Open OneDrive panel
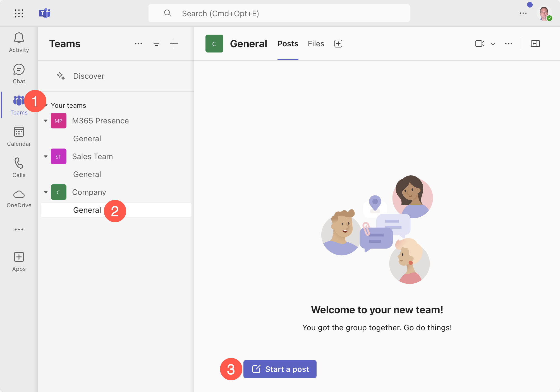Viewport: 560px width, 392px height. tap(19, 198)
